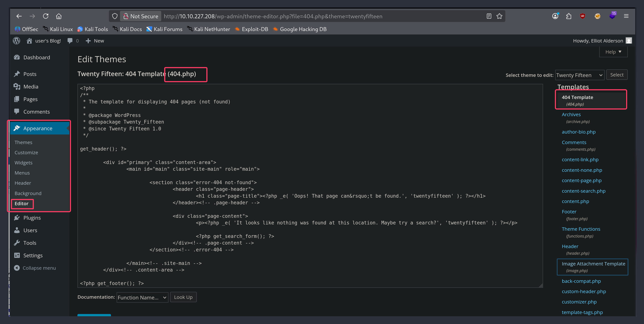Open the Plugins menu

[32, 218]
